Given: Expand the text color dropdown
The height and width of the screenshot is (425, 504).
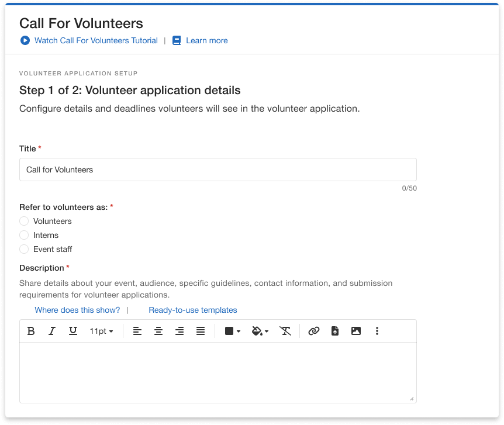Looking at the screenshot, I should pyautogui.click(x=233, y=331).
